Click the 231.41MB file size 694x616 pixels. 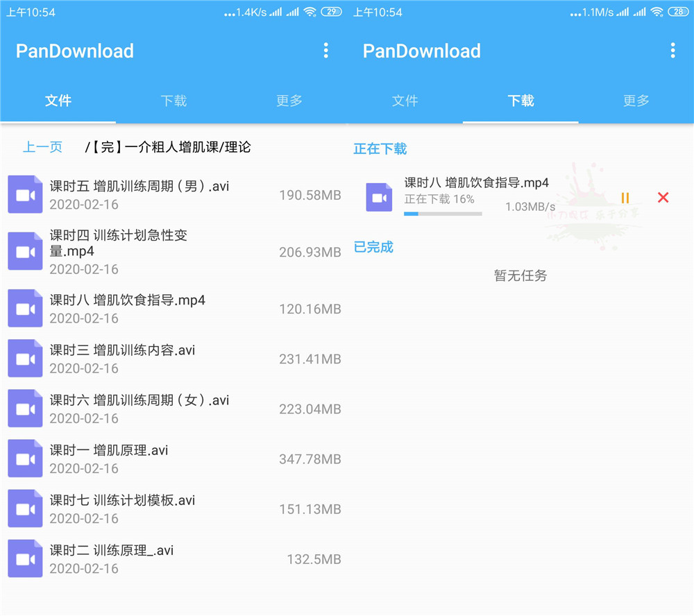[310, 359]
